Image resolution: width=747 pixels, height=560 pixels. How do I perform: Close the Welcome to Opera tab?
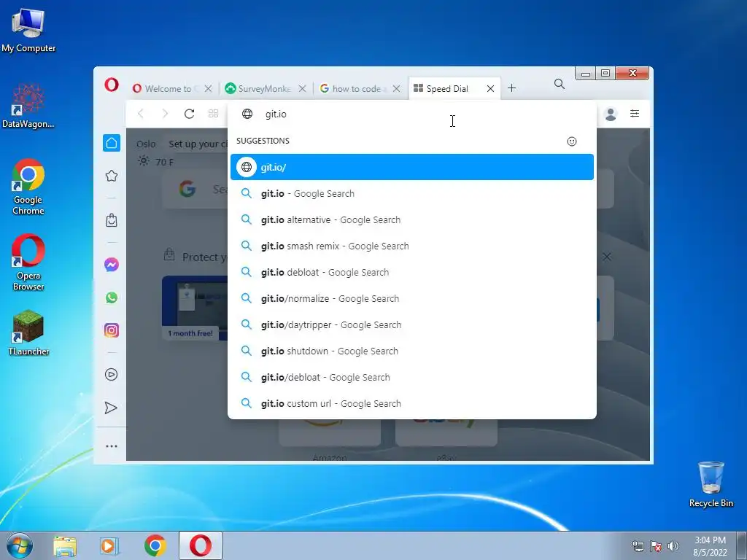click(x=208, y=88)
